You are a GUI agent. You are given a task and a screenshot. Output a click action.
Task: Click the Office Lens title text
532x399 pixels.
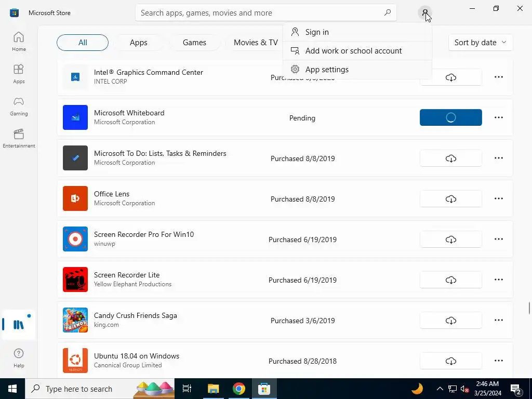[112, 194]
